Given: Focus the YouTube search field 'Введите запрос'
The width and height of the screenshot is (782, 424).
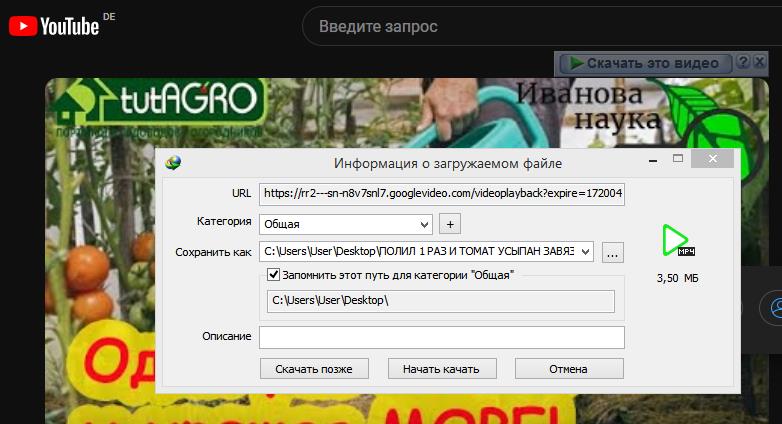Looking at the screenshot, I should click(x=542, y=26).
